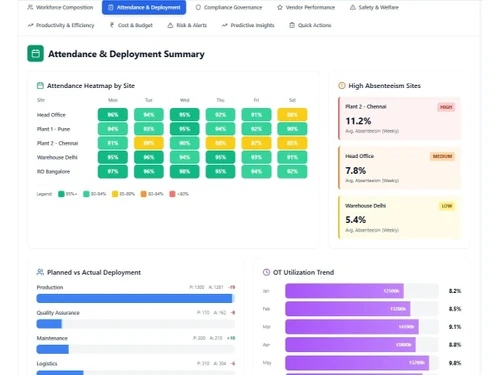Screen dimensions: 500x375
Task: Open the Quick Actions tab
Action: tap(310, 25)
